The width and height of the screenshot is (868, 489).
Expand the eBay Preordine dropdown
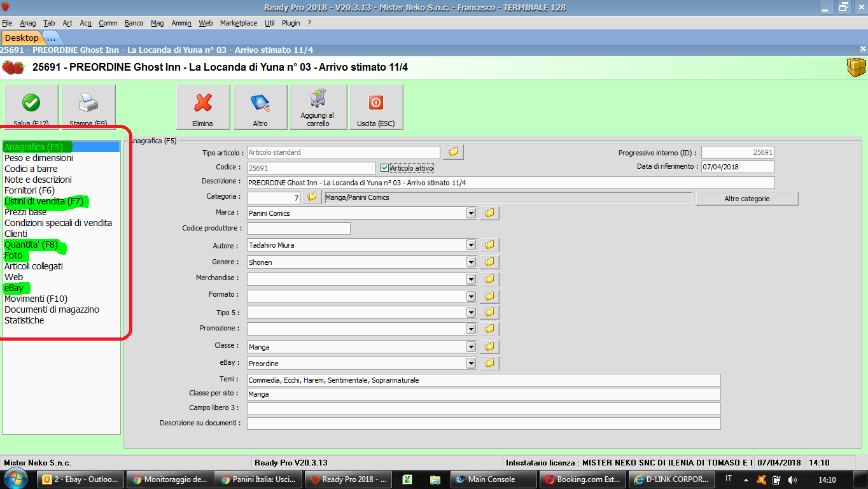coord(471,364)
